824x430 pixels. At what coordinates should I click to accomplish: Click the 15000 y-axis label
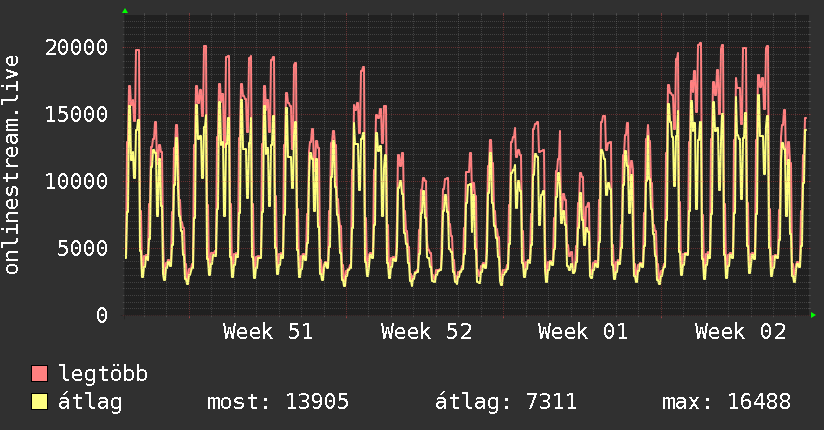[x=78, y=114]
